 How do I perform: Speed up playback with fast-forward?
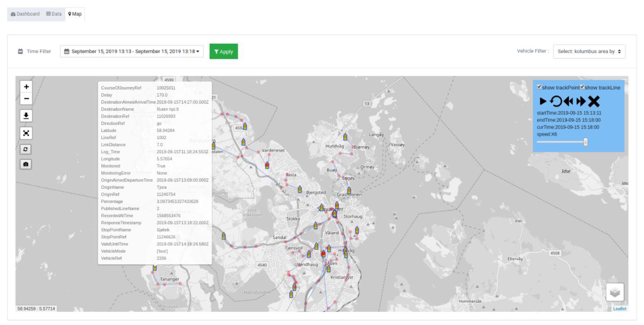[581, 101]
